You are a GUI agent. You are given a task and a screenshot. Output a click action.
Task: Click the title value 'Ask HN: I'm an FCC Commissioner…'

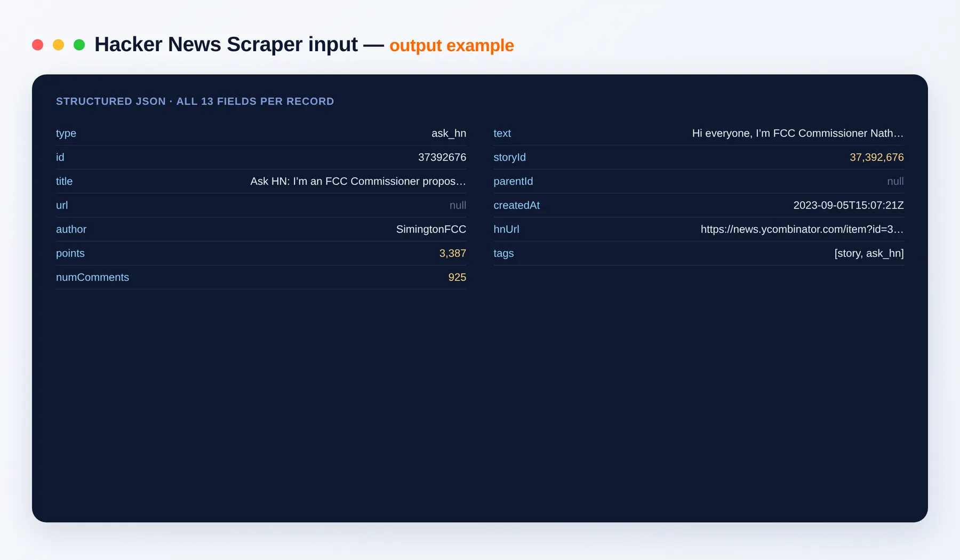[358, 181]
